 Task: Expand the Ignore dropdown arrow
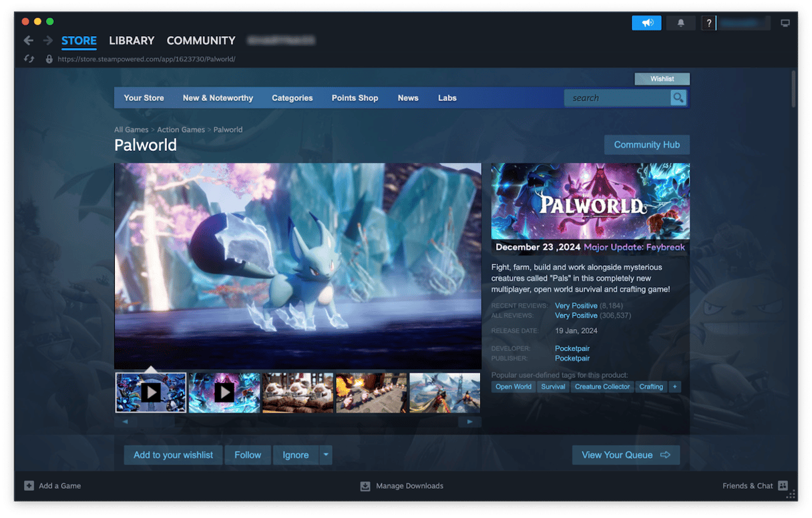[x=325, y=455]
